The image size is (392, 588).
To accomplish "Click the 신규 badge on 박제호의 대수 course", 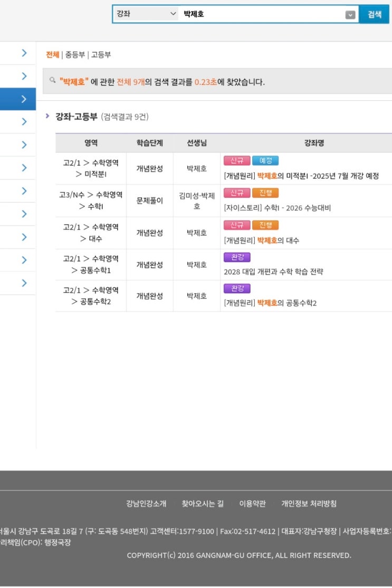I will point(237,225).
